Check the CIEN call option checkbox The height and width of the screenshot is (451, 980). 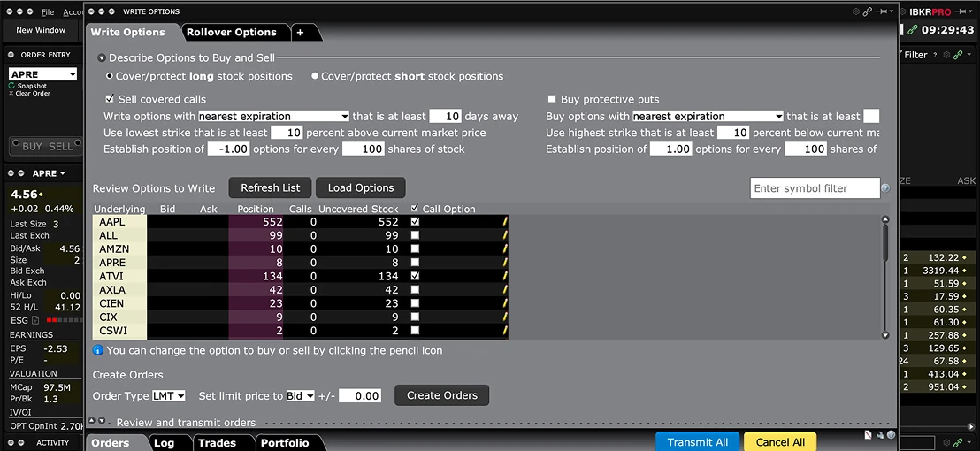[x=415, y=303]
